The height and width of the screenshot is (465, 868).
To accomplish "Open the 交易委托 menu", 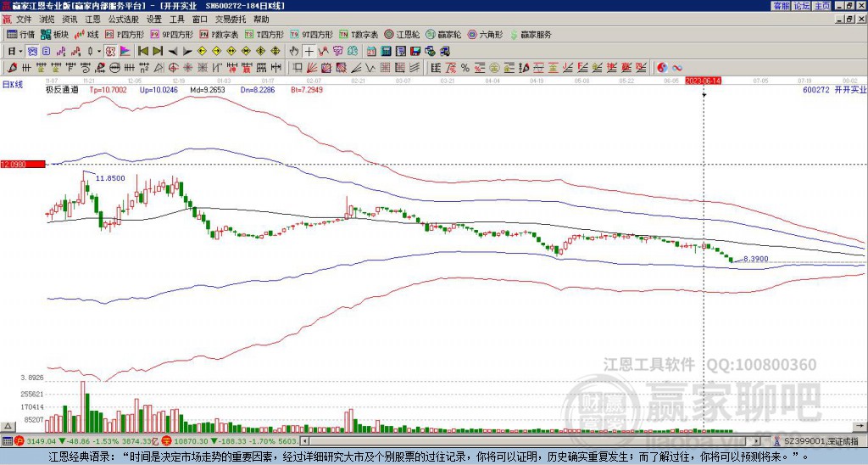I will (231, 20).
